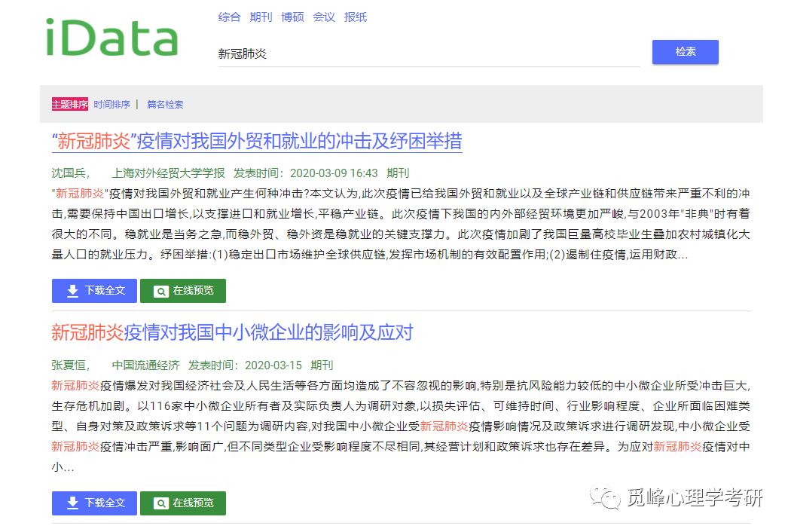This screenshot has height=532, width=788.
Task: Download full text of 沈国兵's article
Action: click(x=94, y=291)
